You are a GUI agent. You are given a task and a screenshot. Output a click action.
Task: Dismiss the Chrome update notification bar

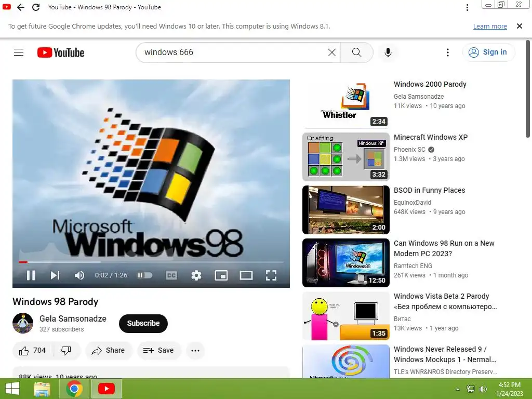pyautogui.click(x=519, y=26)
